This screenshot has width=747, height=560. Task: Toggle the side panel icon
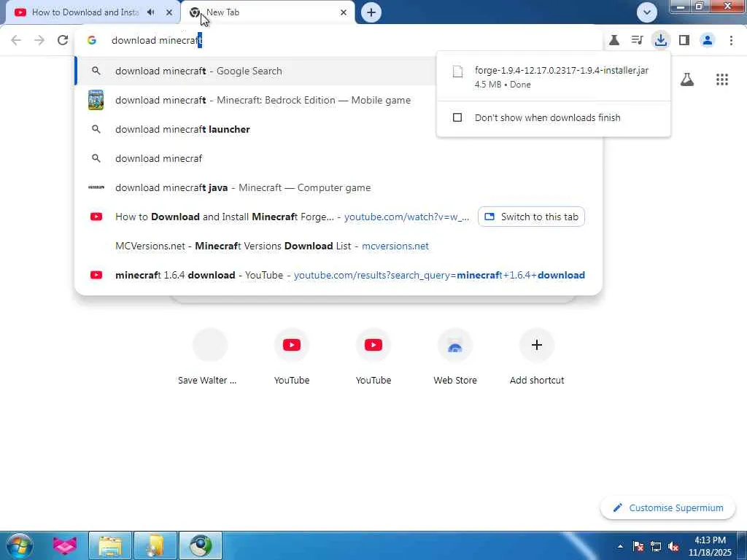click(684, 40)
